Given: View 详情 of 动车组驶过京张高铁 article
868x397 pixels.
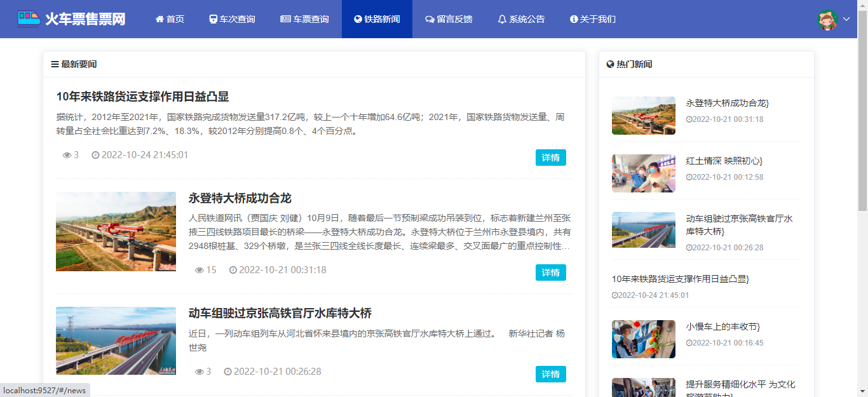Looking at the screenshot, I should point(550,374).
